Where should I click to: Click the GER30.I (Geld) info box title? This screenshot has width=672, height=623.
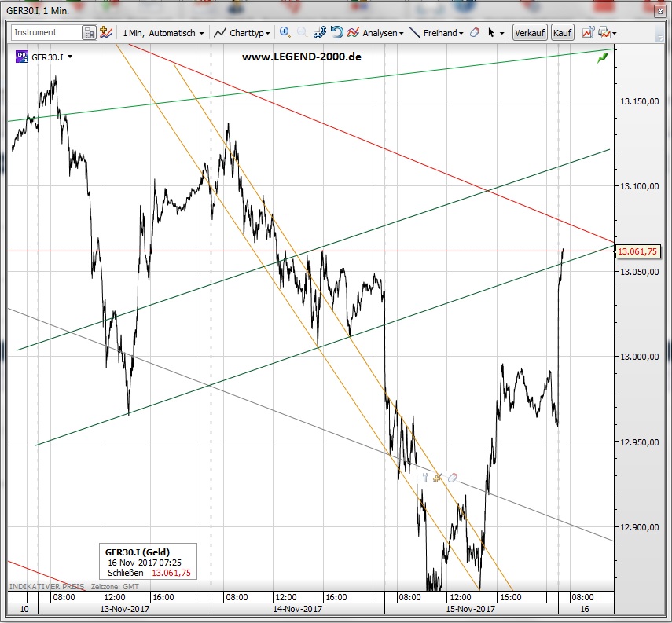click(x=137, y=552)
